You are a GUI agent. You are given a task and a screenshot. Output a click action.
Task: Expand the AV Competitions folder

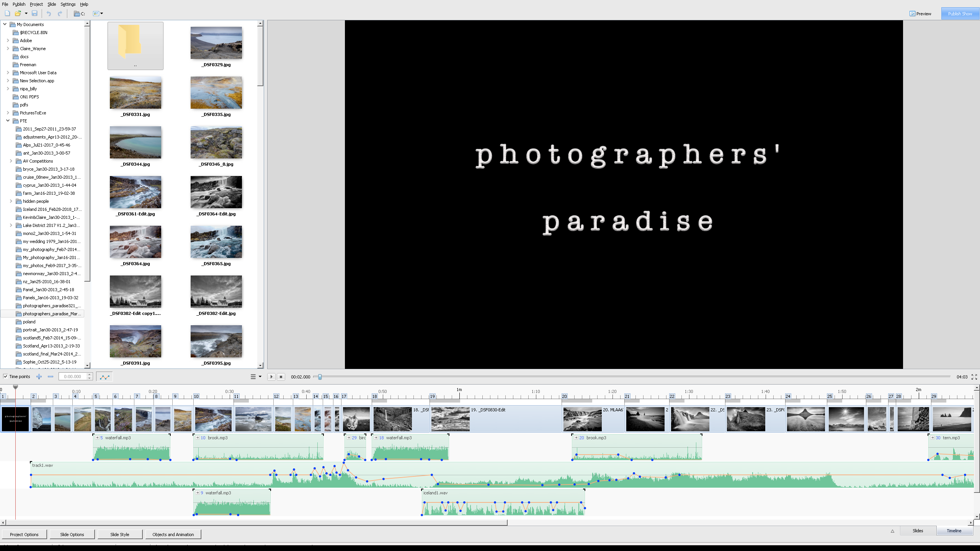11,161
